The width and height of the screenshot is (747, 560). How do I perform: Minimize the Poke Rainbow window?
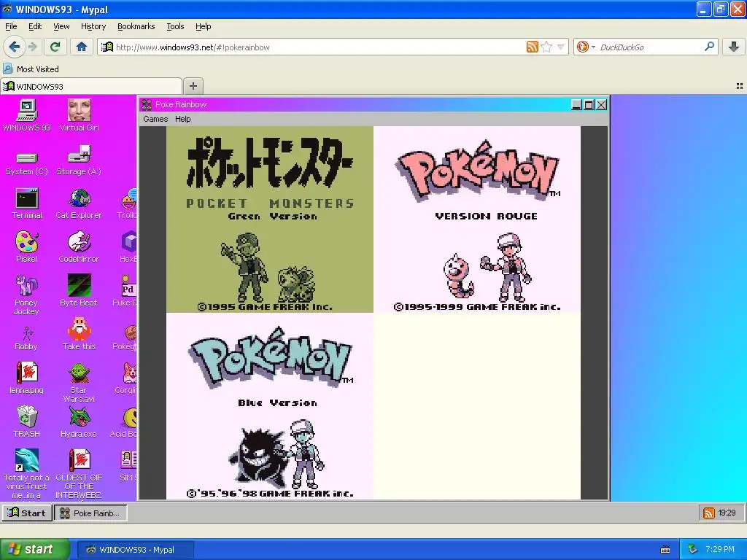click(x=576, y=105)
